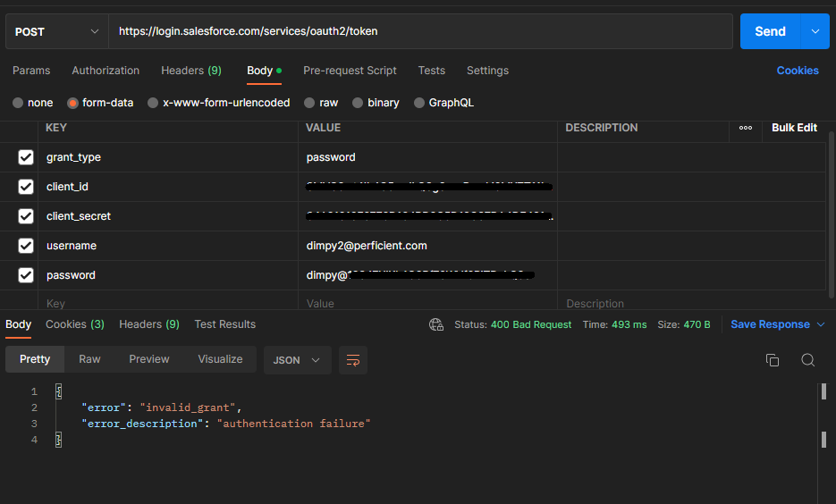Click the copy response icon
The image size is (836, 504).
click(x=773, y=360)
